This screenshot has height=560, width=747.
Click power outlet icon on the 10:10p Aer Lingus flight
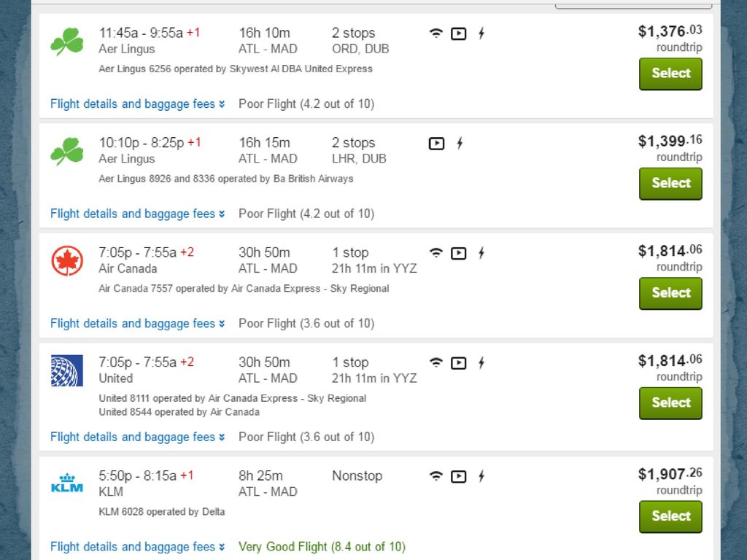coord(460,144)
